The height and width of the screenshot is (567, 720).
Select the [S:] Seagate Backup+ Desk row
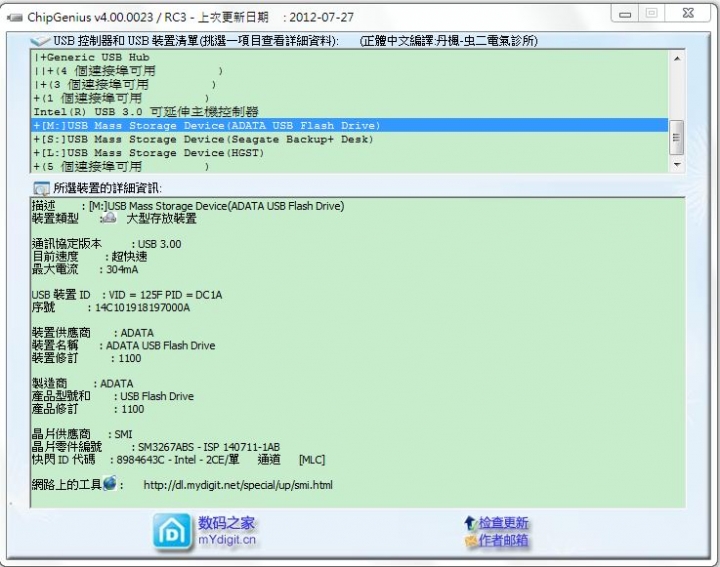pyautogui.click(x=350, y=139)
